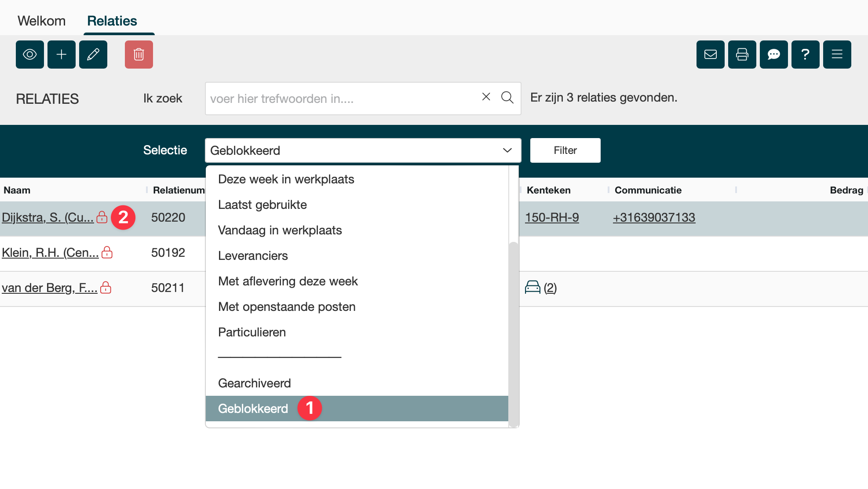Click the plus add relation button
The image size is (868, 489).
point(62,55)
